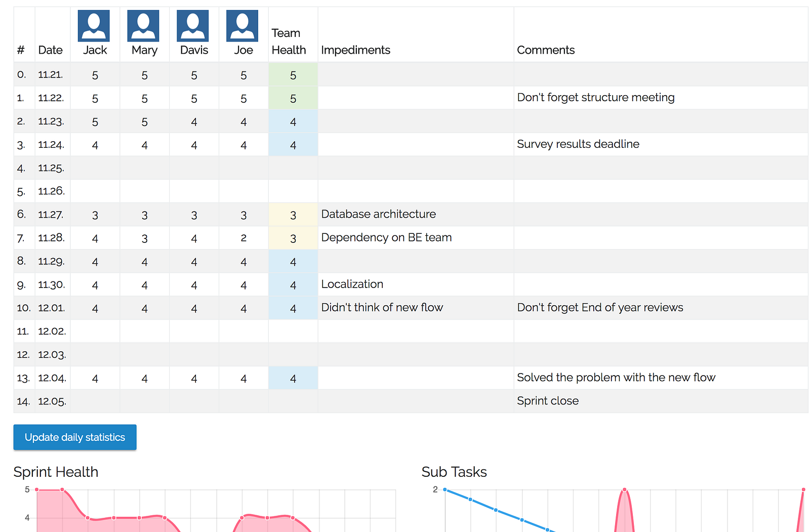Click Mary's score on row 11.28.
The width and height of the screenshot is (810, 532).
(145, 238)
